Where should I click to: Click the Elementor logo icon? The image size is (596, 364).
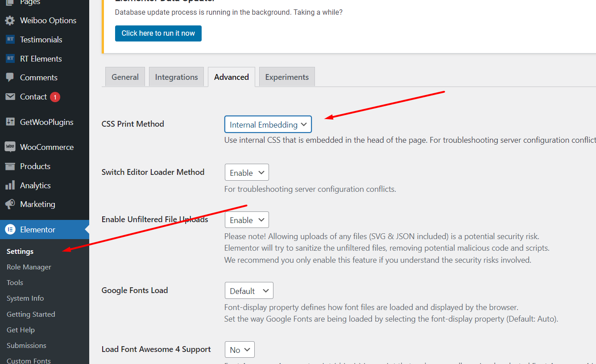pos(10,230)
